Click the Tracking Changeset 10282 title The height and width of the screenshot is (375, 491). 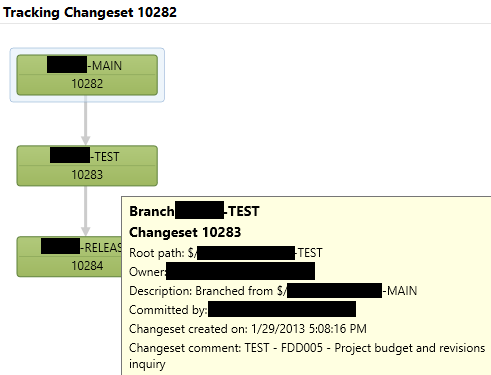(x=90, y=12)
